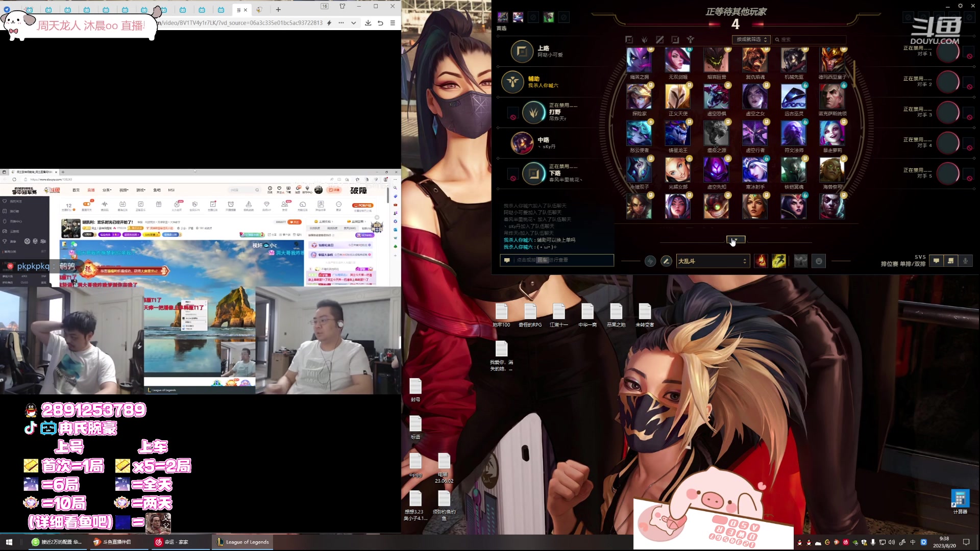Filter champions by support role icon
Image resolution: width=980 pixels, height=551 pixels.
pos(691,39)
